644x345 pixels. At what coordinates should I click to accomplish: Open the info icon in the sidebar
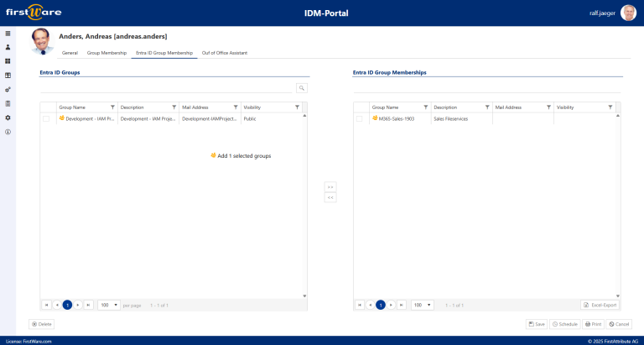click(x=8, y=132)
